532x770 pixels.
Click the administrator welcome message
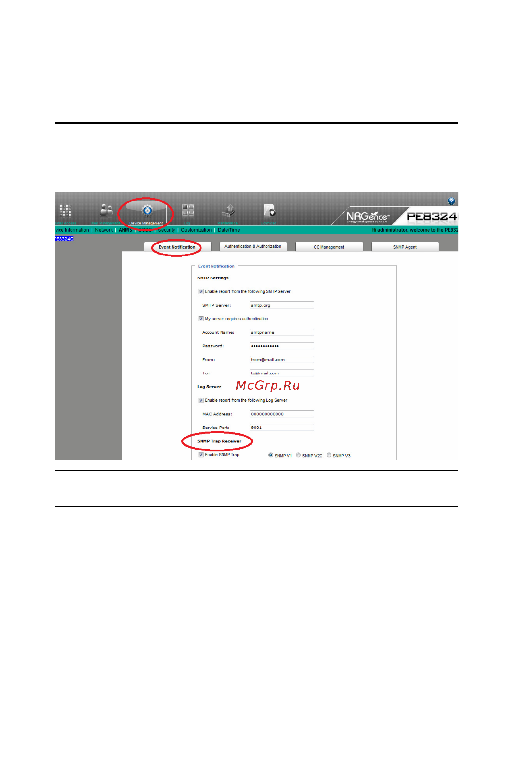click(415, 230)
